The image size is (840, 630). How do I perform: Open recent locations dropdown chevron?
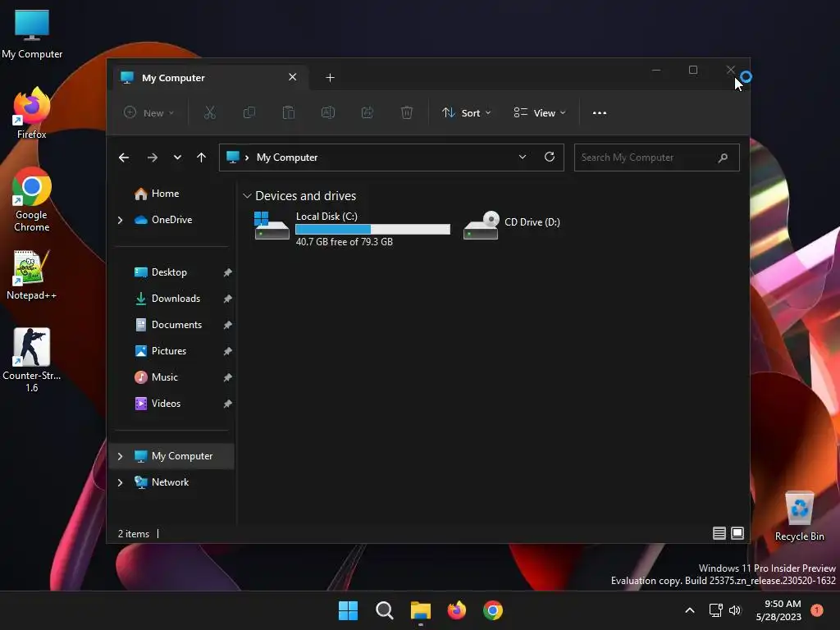177,157
